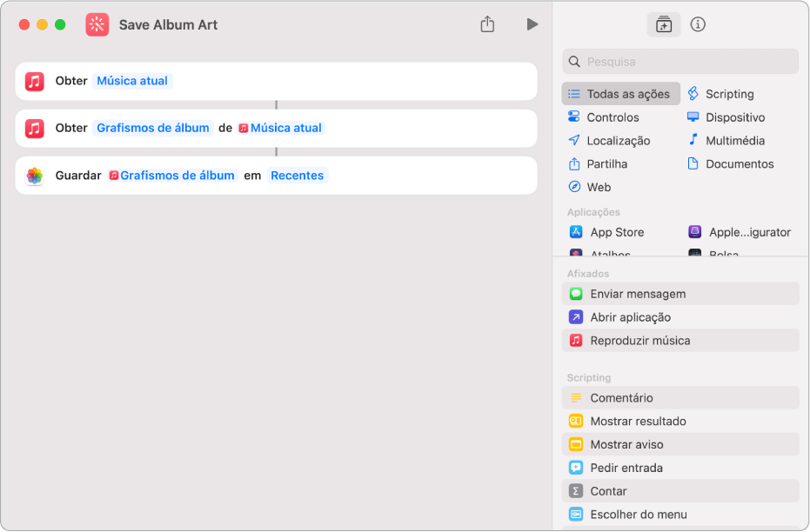Click Música atual token in first action

pos(132,81)
